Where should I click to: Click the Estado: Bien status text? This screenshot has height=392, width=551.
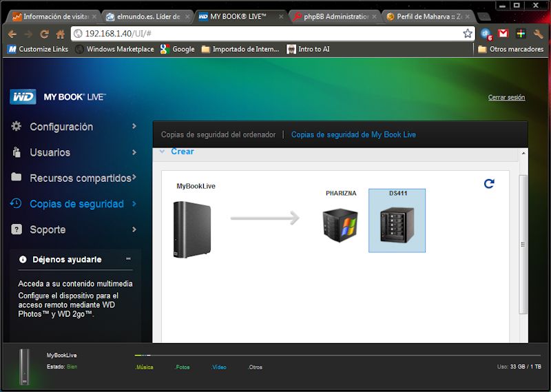[x=62, y=367]
